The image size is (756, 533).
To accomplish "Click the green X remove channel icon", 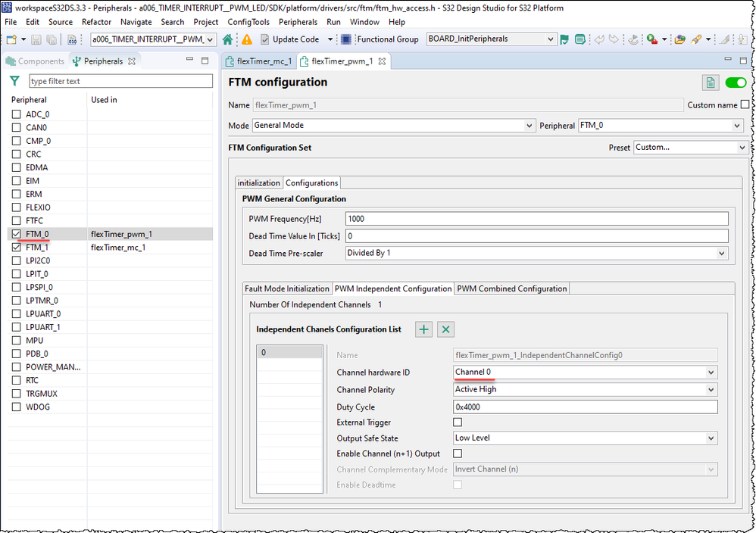I will pos(445,329).
